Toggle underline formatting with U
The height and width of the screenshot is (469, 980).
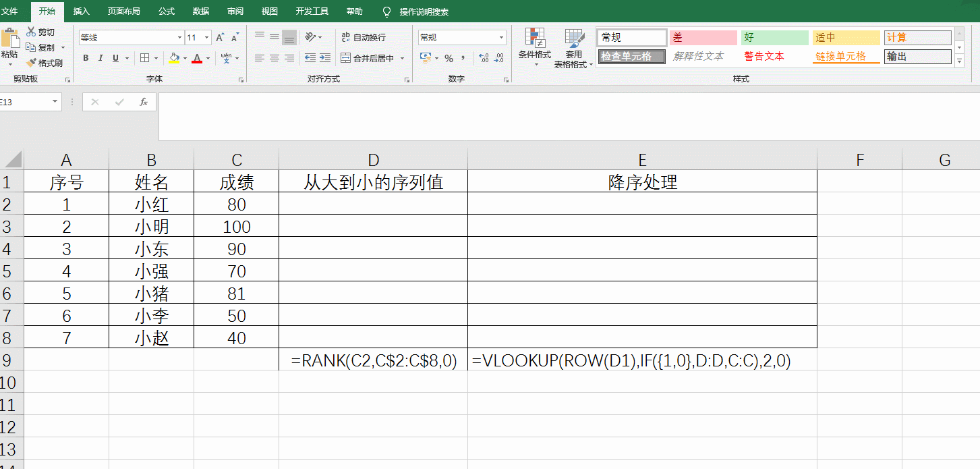point(115,58)
